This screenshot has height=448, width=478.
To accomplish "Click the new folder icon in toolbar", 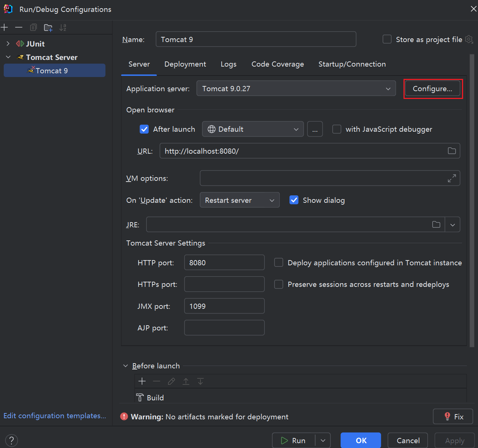I will point(48,28).
